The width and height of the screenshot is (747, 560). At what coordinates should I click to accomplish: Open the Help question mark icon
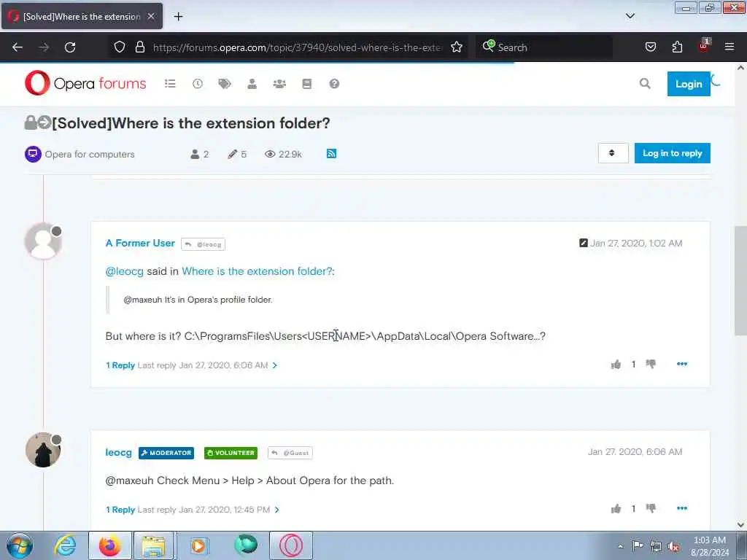coord(334,84)
